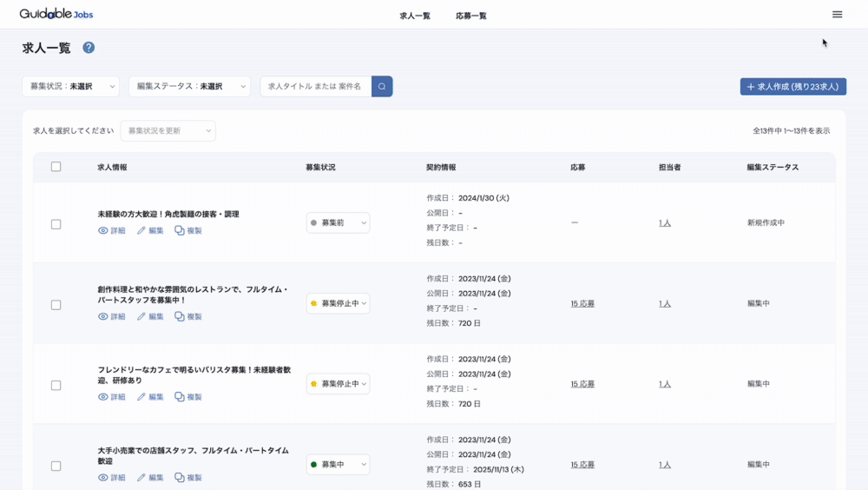The image size is (868, 490).
Task: Click eye icon 詳細 for 未経験の方大歓迎 job
Action: [103, 231]
